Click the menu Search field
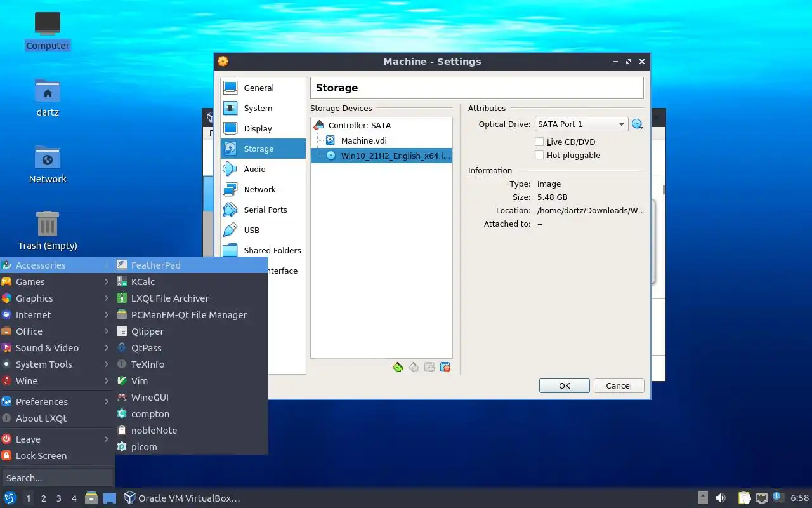Screen dimensions: 812x508 (57, 478)
